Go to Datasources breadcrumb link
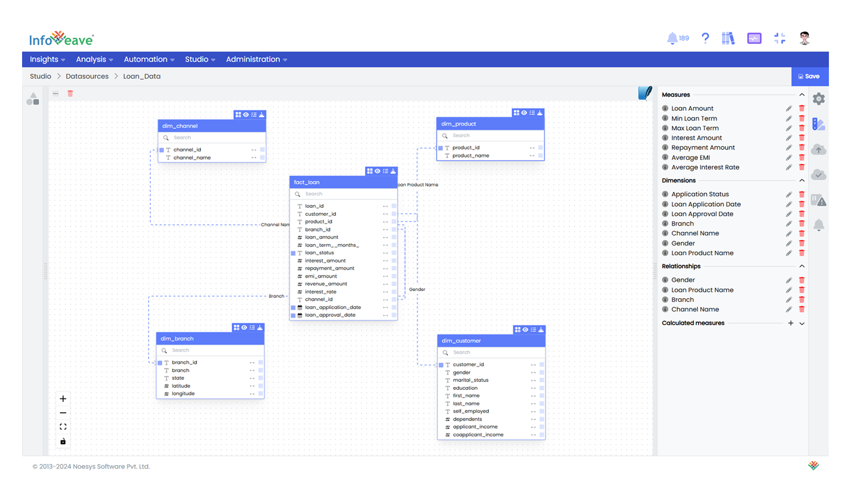Viewport: 851px width, 504px height. (87, 76)
